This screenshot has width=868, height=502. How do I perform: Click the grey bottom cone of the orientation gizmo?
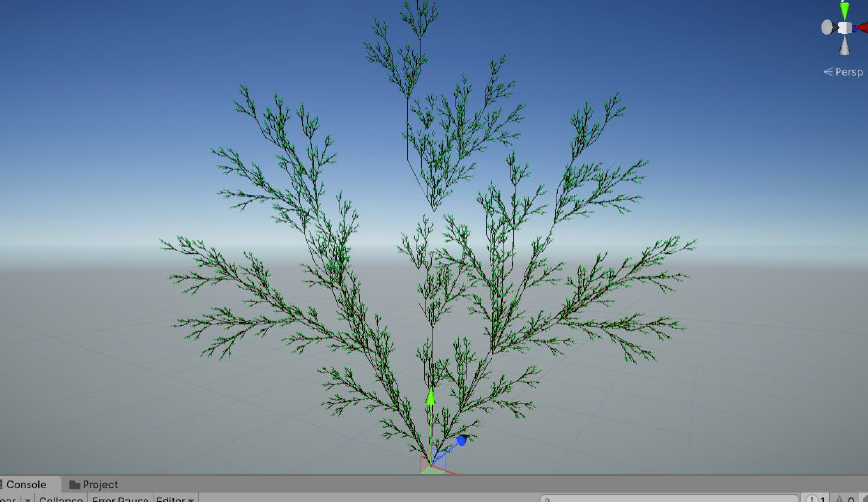(x=844, y=45)
